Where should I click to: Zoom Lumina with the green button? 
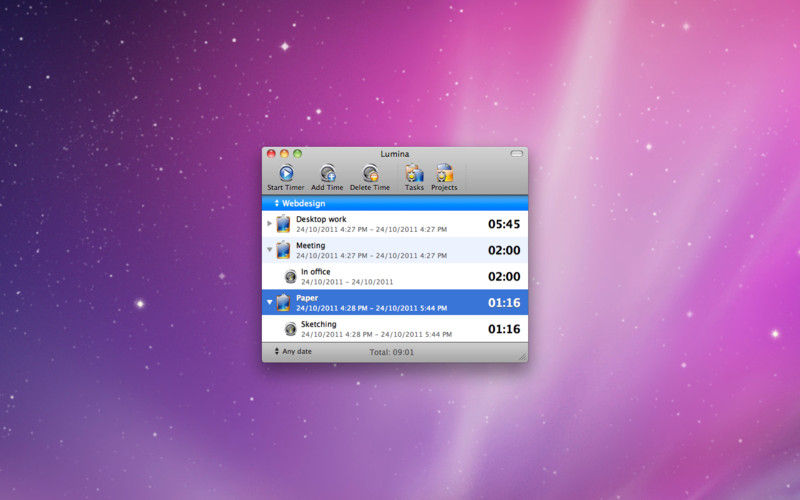[x=297, y=154]
